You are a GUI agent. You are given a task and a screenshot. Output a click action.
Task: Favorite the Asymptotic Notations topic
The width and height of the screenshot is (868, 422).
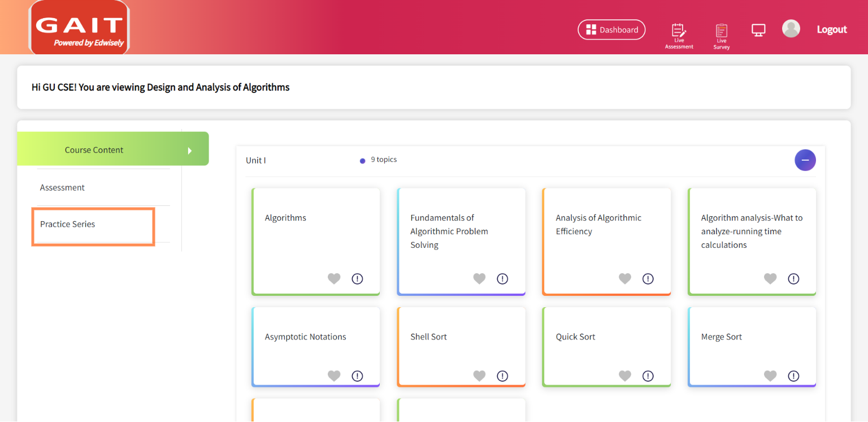click(334, 376)
